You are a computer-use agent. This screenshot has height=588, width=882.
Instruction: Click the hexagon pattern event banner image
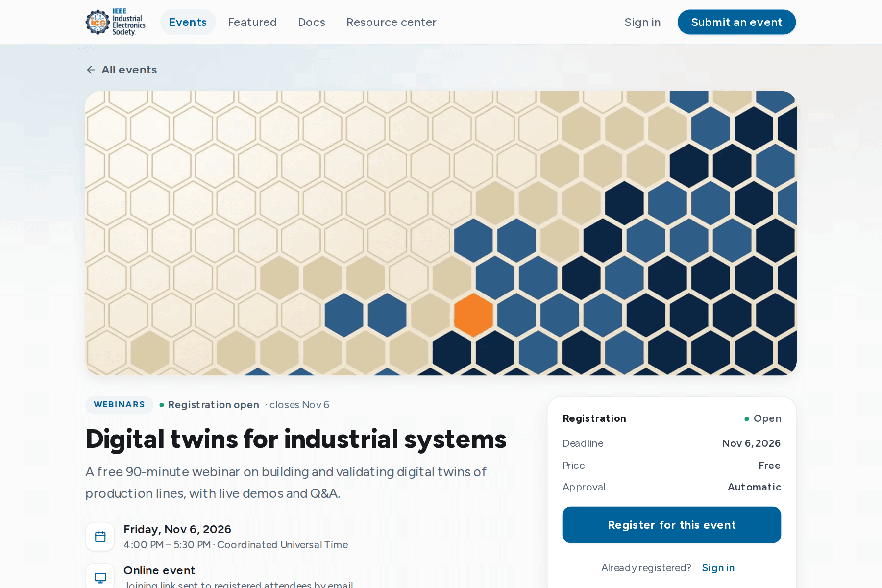pyautogui.click(x=441, y=233)
